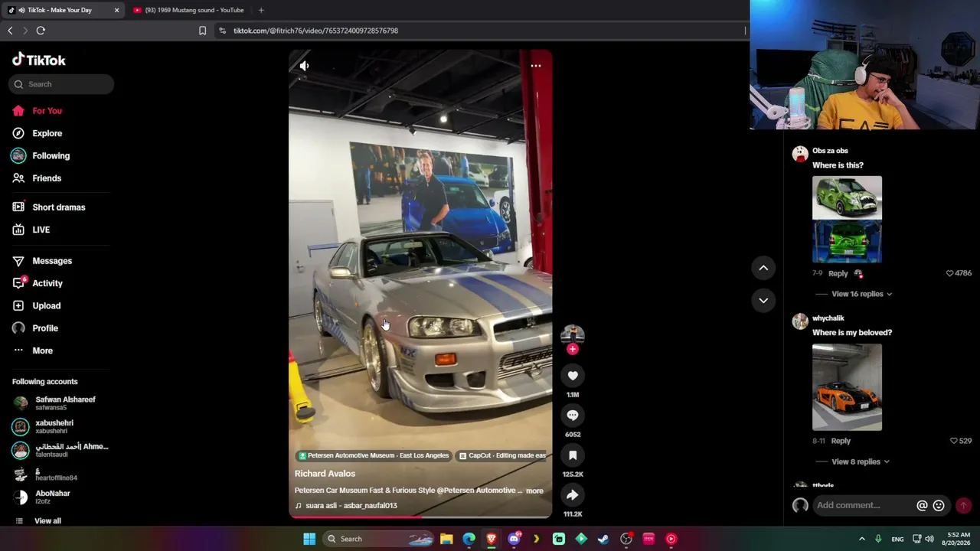Open the green car comment image
980x551 pixels.
coord(847,219)
